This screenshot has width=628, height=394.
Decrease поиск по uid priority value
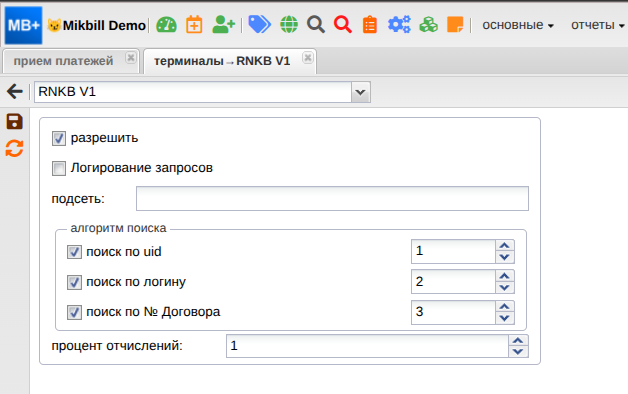[505, 257]
